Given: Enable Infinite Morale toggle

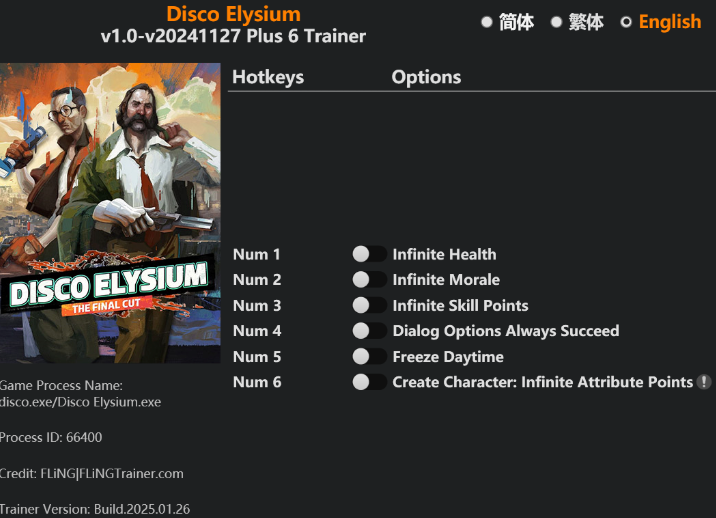Looking at the screenshot, I should [369, 280].
